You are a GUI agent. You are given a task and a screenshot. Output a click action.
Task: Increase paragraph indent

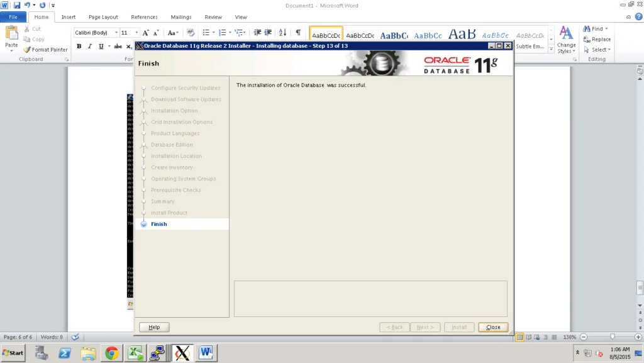[x=268, y=33]
